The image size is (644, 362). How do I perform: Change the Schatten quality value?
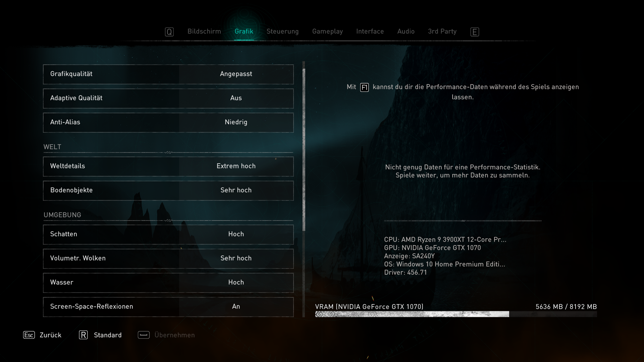coord(236,234)
